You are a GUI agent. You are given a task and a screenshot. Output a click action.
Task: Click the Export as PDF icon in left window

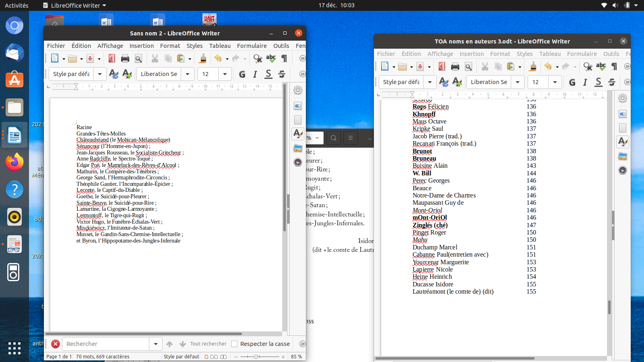coord(112,59)
